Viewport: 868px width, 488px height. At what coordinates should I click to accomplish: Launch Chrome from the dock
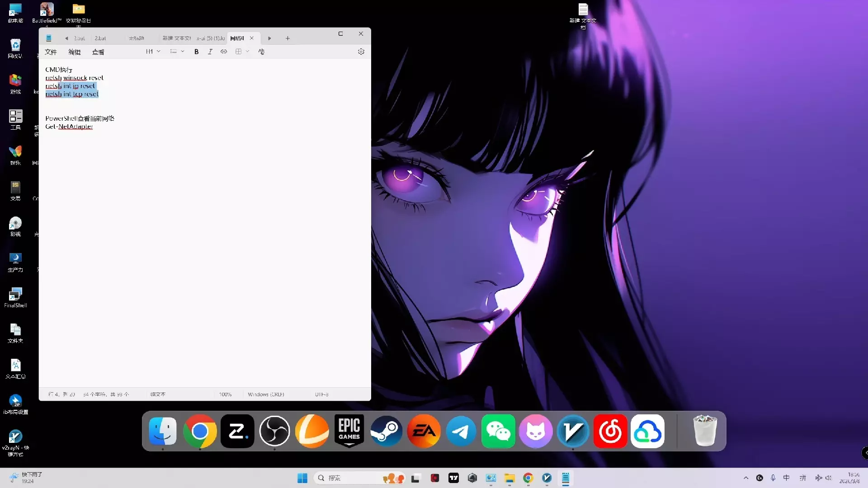pos(200,431)
